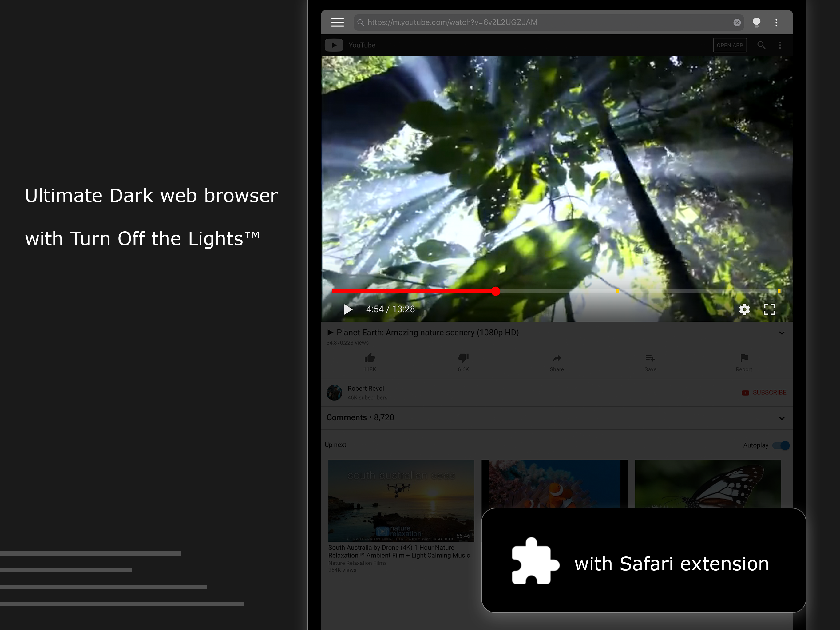Play the video
The width and height of the screenshot is (840, 630).
[x=347, y=309]
